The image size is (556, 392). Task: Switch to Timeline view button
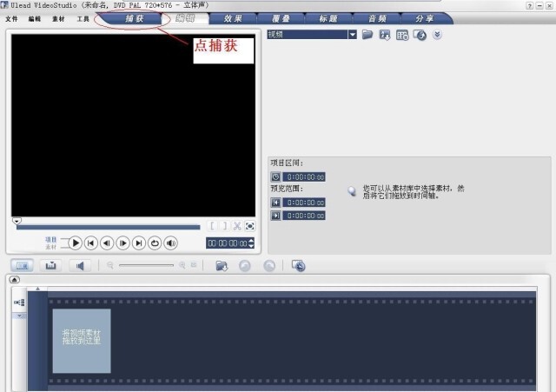(50, 266)
